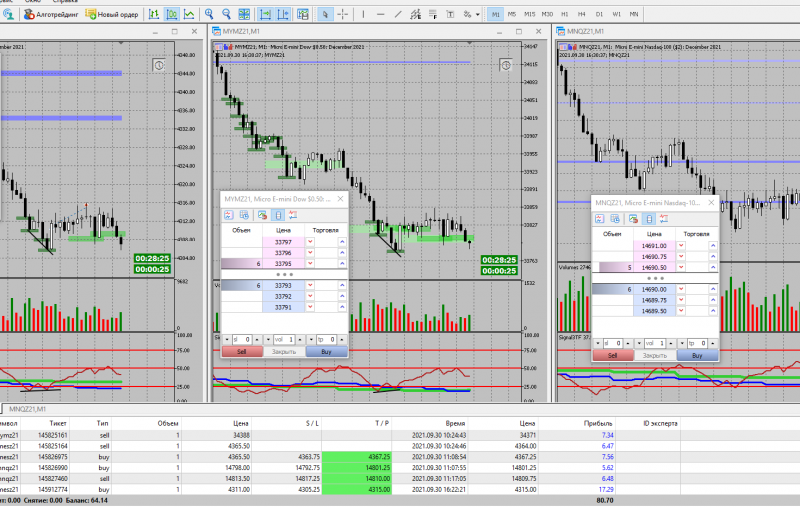Switch to D1 timeframe
This screenshot has width=800, height=507.
tap(599, 14)
